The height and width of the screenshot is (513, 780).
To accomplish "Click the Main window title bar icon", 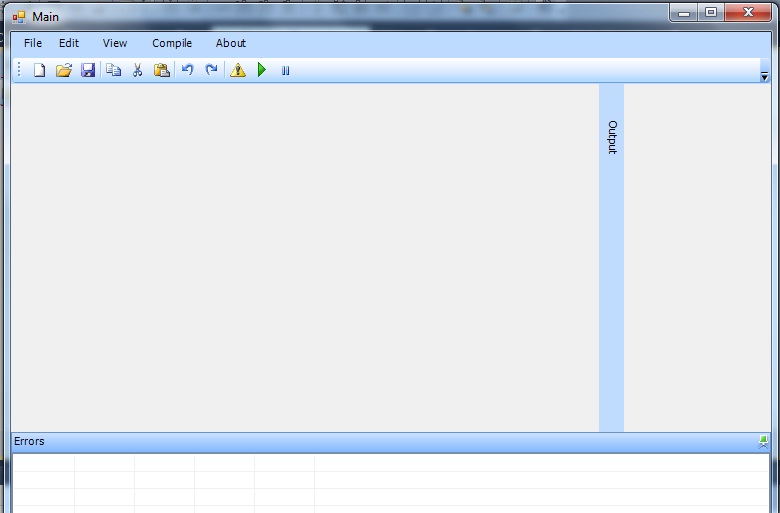I will [19, 17].
